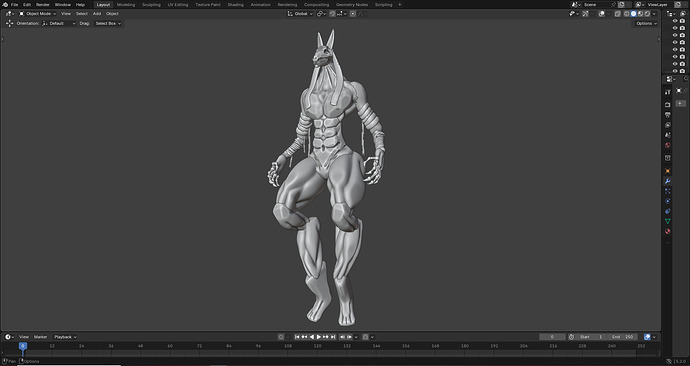The width and height of the screenshot is (690, 366).
Task: Add a new workspace with plus tab
Action: (400, 4)
